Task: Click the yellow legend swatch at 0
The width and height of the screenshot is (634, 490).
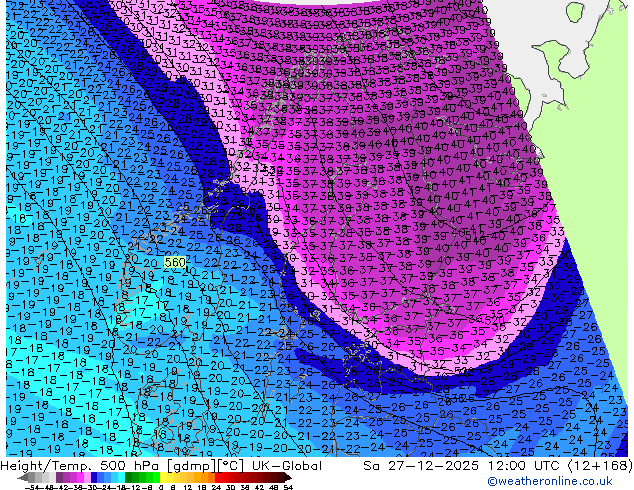Action: (163, 478)
